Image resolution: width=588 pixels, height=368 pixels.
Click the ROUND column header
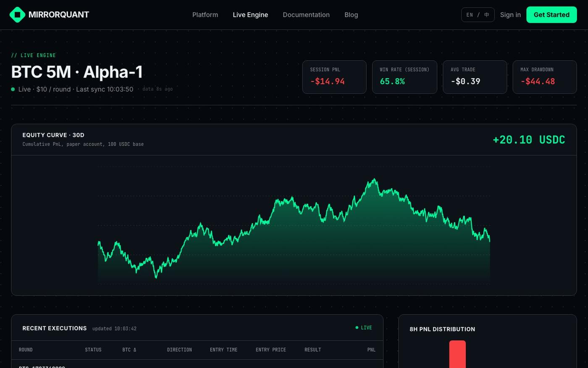pyautogui.click(x=26, y=350)
